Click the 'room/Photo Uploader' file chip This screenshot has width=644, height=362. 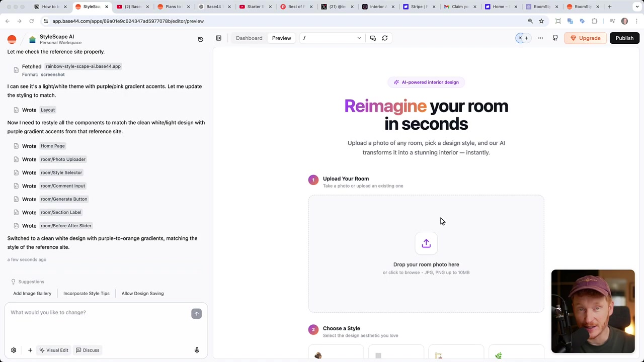point(63,159)
